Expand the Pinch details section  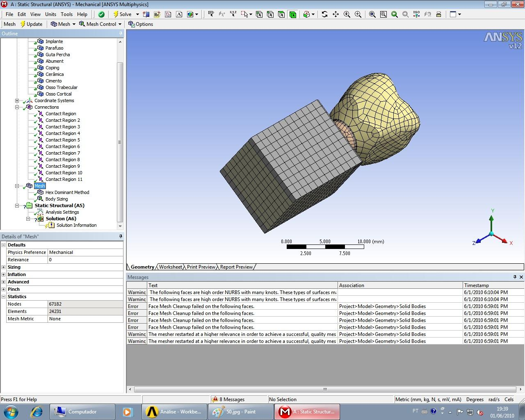click(x=4, y=289)
